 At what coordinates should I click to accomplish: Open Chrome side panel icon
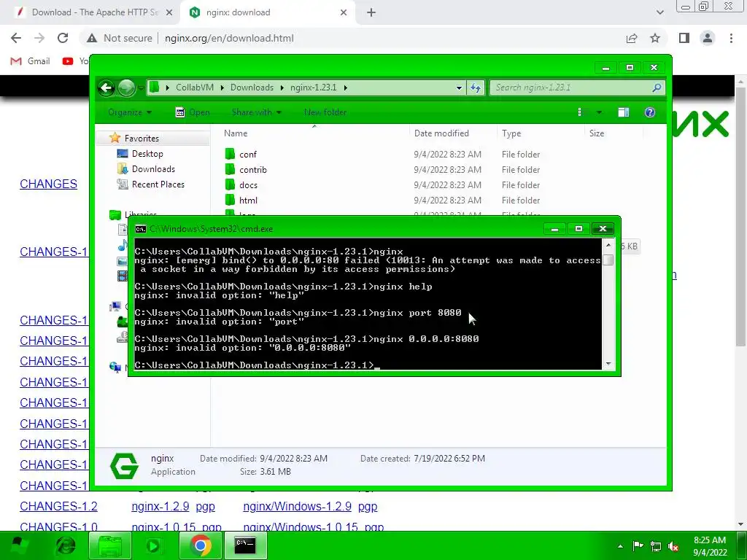coord(684,38)
